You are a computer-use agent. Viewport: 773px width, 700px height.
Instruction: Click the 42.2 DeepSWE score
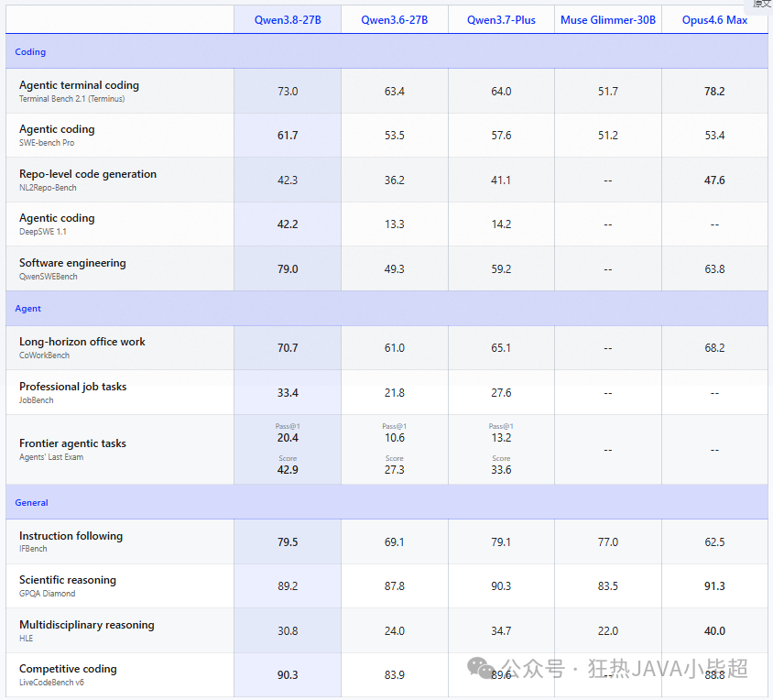[x=288, y=224]
